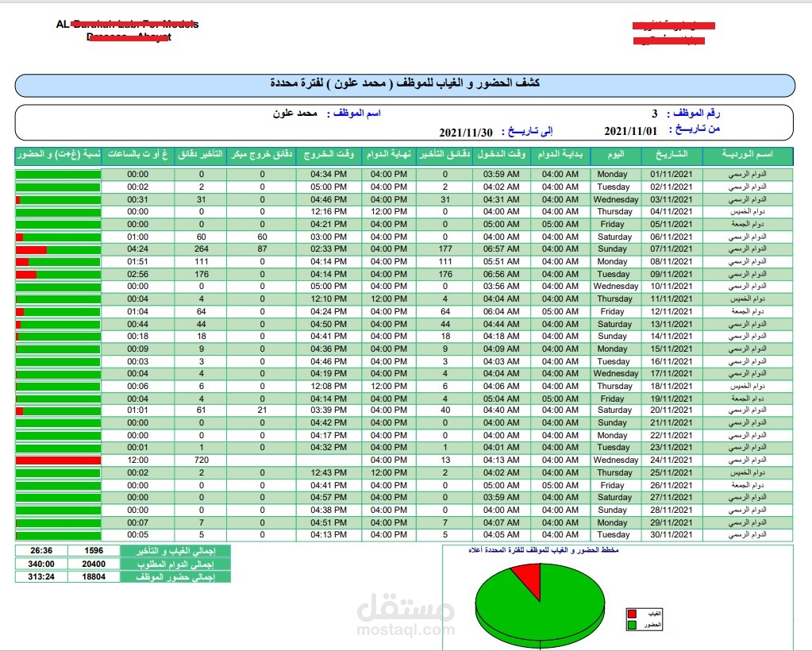Select the date cell 01/11/2021

pos(672,175)
